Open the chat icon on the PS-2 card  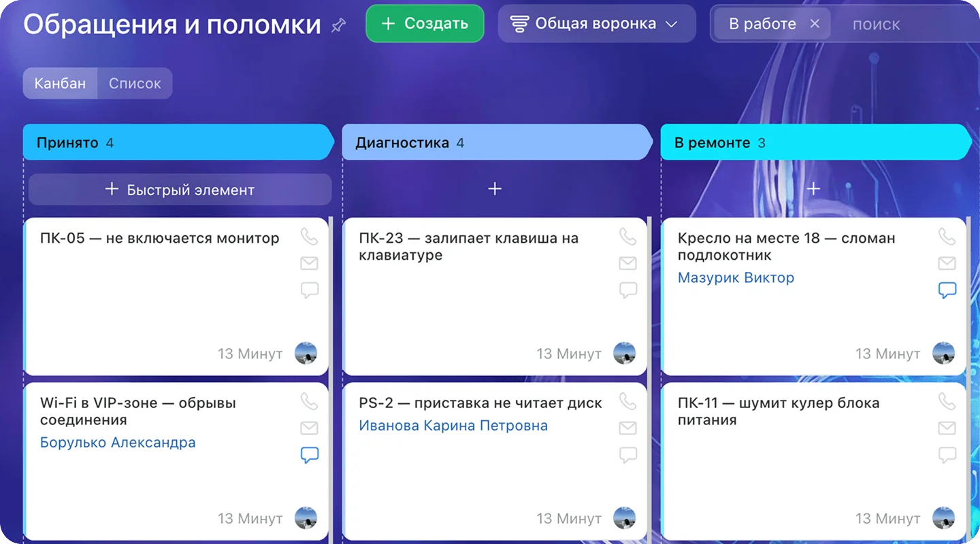click(x=627, y=455)
